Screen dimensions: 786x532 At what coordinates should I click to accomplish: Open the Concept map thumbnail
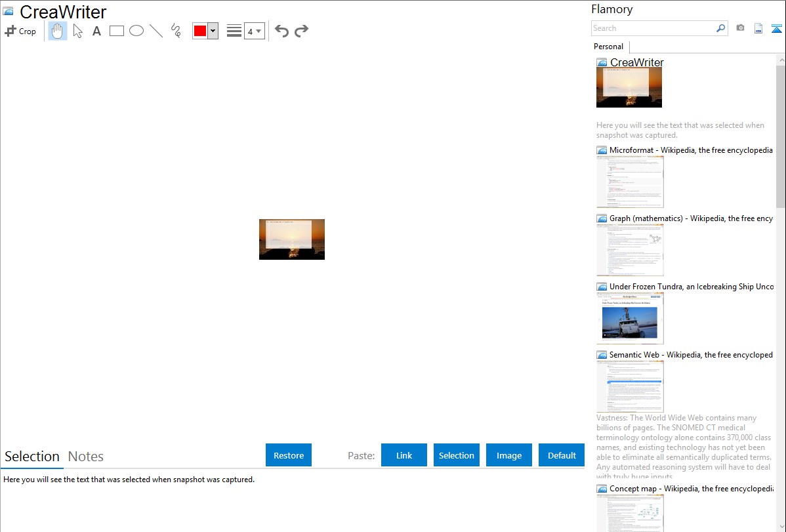(x=630, y=513)
